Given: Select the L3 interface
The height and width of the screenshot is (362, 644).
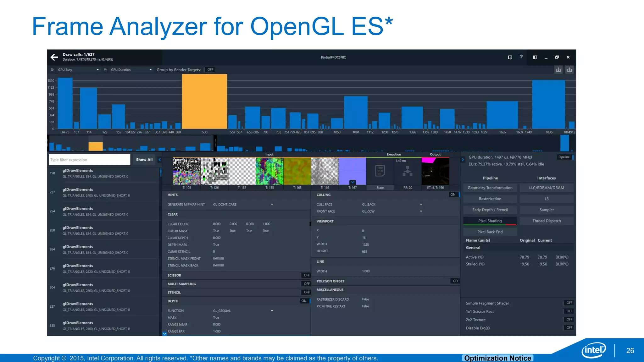Looking at the screenshot, I should click(x=547, y=199).
